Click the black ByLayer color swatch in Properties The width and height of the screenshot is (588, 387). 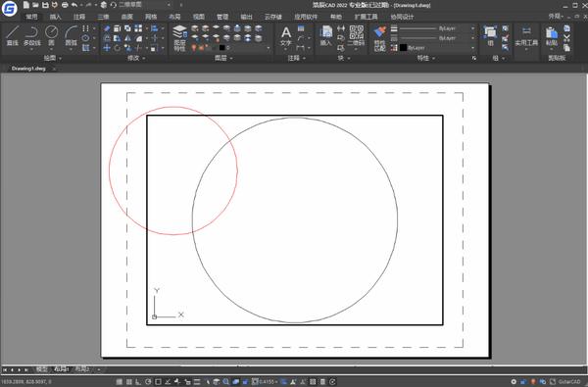pyautogui.click(x=403, y=48)
